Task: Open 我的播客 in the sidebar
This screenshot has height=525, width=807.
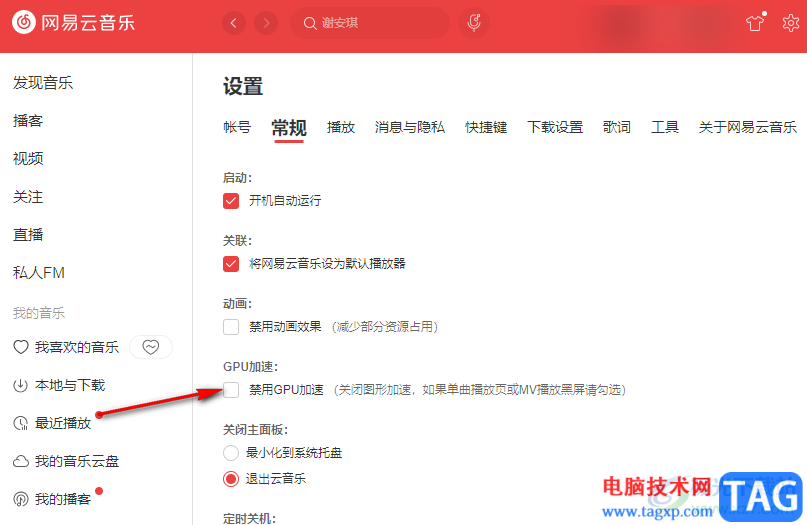Action: pyautogui.click(x=63, y=499)
